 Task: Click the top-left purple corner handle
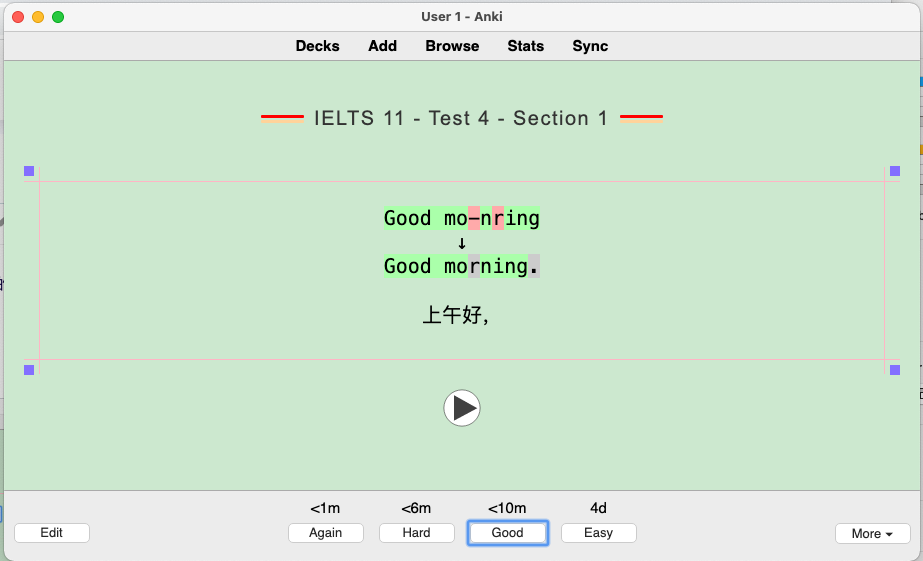pyautogui.click(x=29, y=171)
